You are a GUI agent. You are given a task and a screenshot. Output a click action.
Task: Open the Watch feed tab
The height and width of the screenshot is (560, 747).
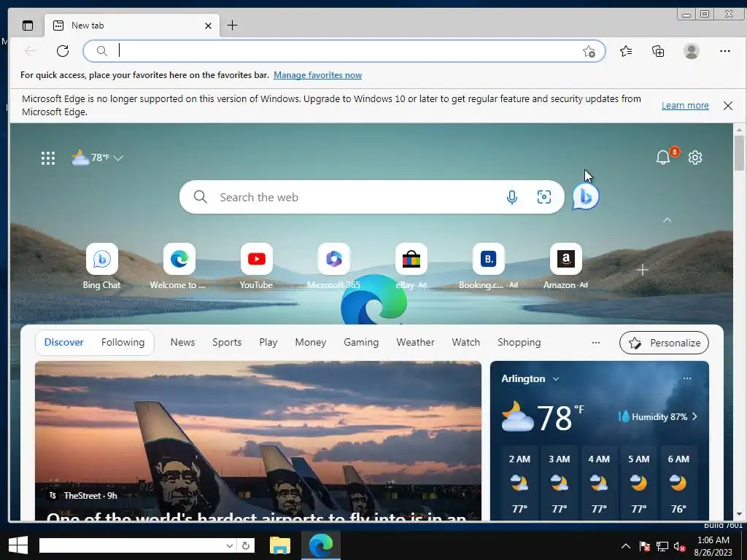tap(466, 343)
